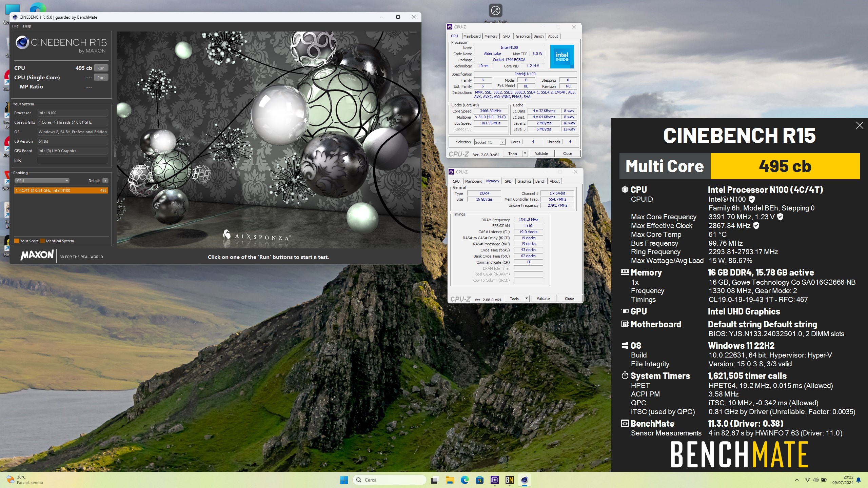The width and height of the screenshot is (868, 488).
Task: Click Close button in lower CPU-Z window
Action: pos(569,299)
